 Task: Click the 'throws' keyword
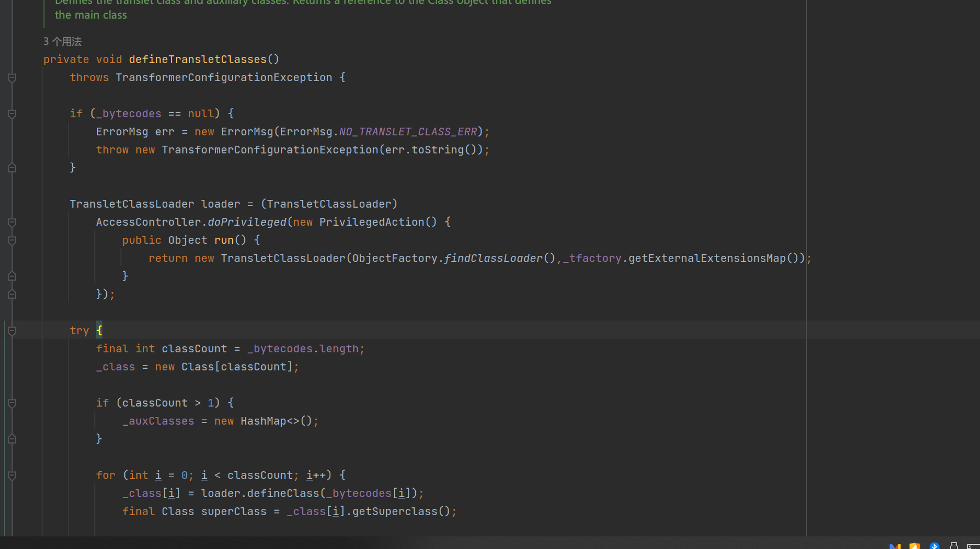click(x=89, y=77)
